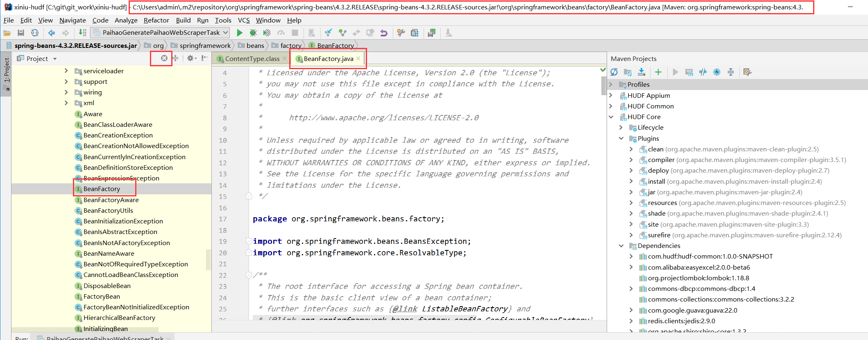This screenshot has height=340, width=868.
Task: Toggle Maven Offline Mode icon
Action: [703, 72]
